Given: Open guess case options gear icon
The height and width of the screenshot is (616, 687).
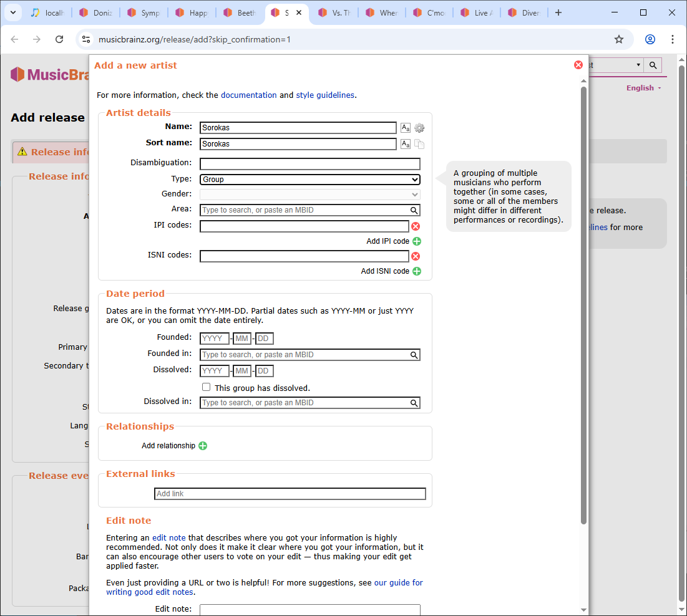Looking at the screenshot, I should (419, 128).
